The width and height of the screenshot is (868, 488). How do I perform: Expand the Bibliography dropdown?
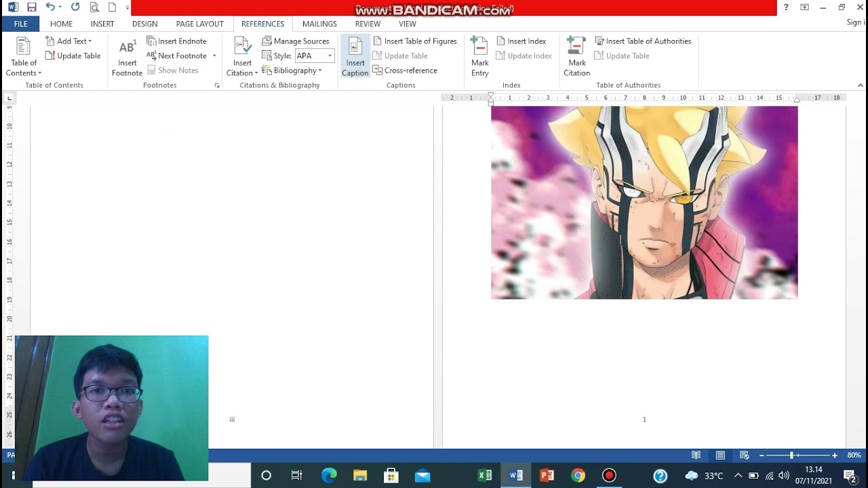(x=292, y=70)
